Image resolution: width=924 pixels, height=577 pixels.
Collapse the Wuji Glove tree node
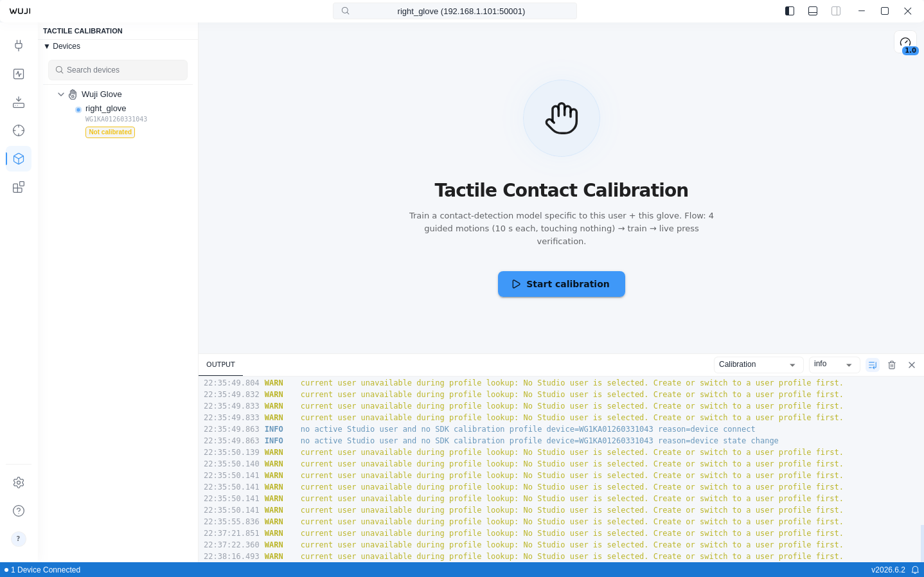[61, 94]
